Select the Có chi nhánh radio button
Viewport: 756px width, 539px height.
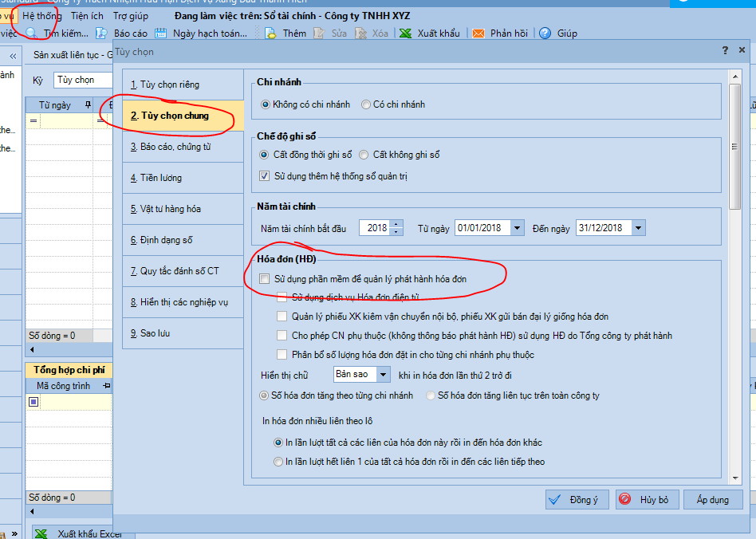(x=366, y=104)
